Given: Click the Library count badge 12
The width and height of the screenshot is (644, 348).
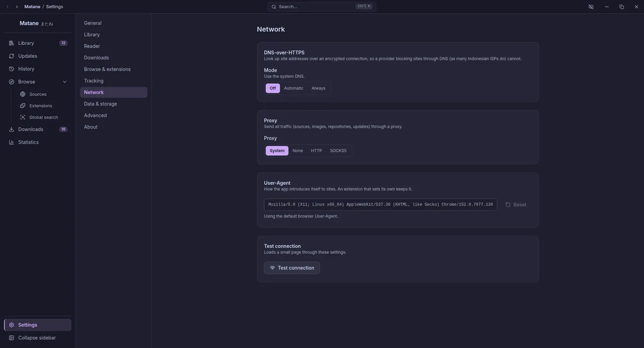Looking at the screenshot, I should tap(63, 43).
